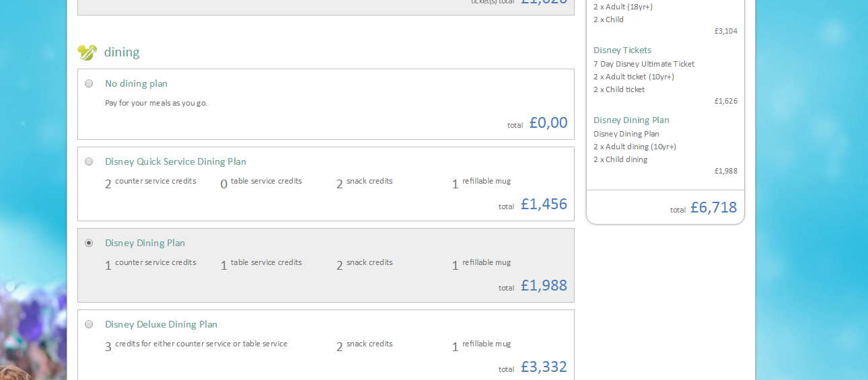Click 'Pay for your meals as you go' text
The image size is (868, 380).
coord(156,104)
